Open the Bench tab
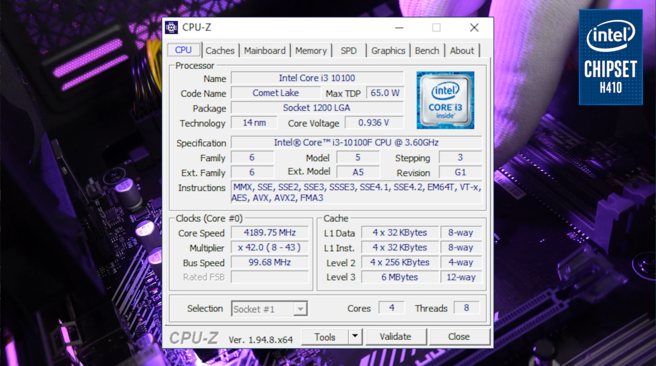This screenshot has height=366, width=656. coord(427,51)
